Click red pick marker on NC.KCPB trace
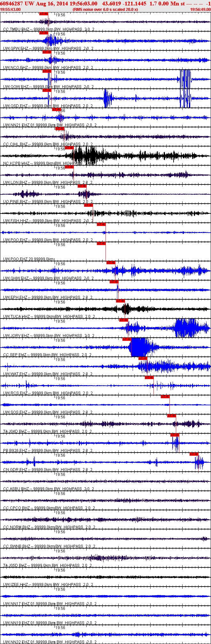This screenshot has height=644, width=211. tap(69, 148)
